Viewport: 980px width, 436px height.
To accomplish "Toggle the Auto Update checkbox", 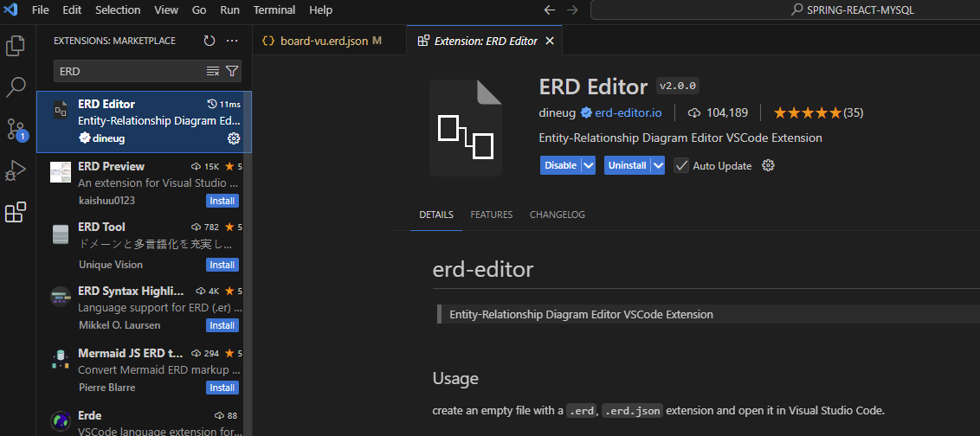I will [x=681, y=165].
